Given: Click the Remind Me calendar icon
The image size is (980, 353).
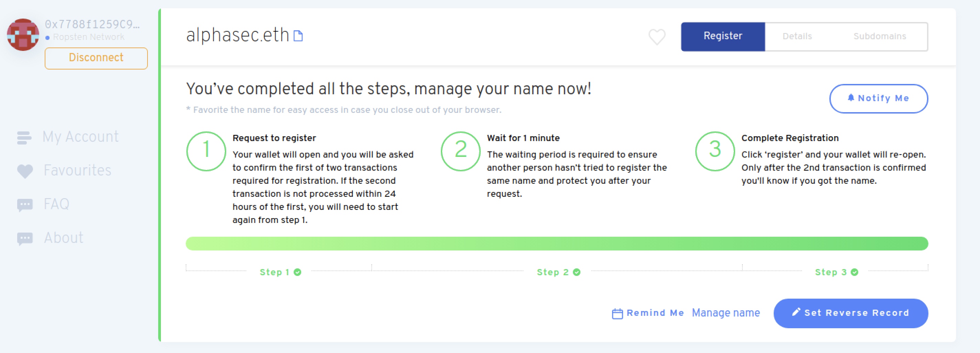Looking at the screenshot, I should 617,313.
